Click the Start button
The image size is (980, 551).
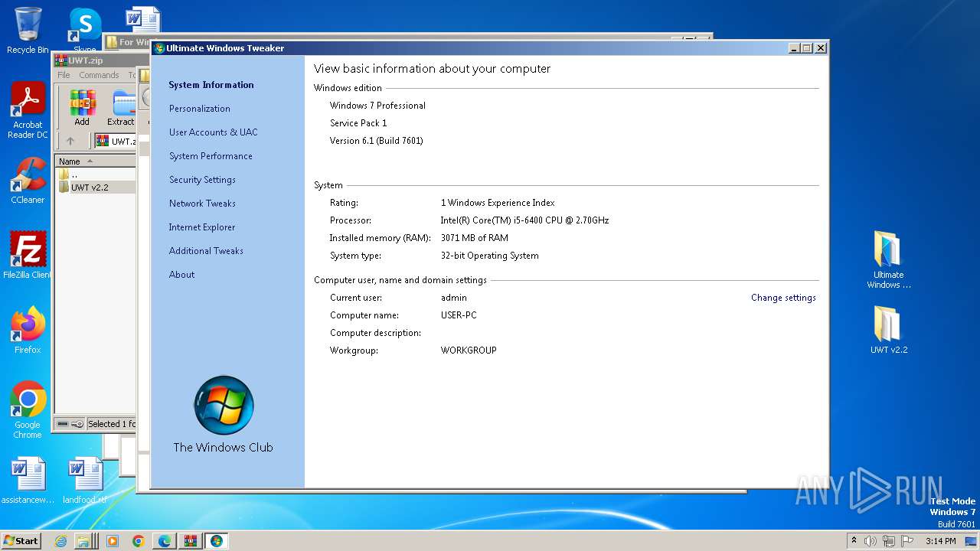click(x=21, y=541)
